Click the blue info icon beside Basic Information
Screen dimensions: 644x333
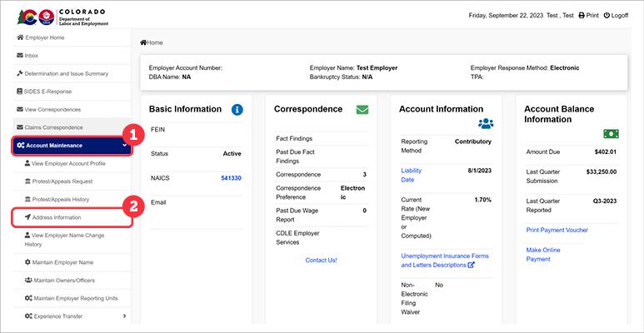point(237,109)
